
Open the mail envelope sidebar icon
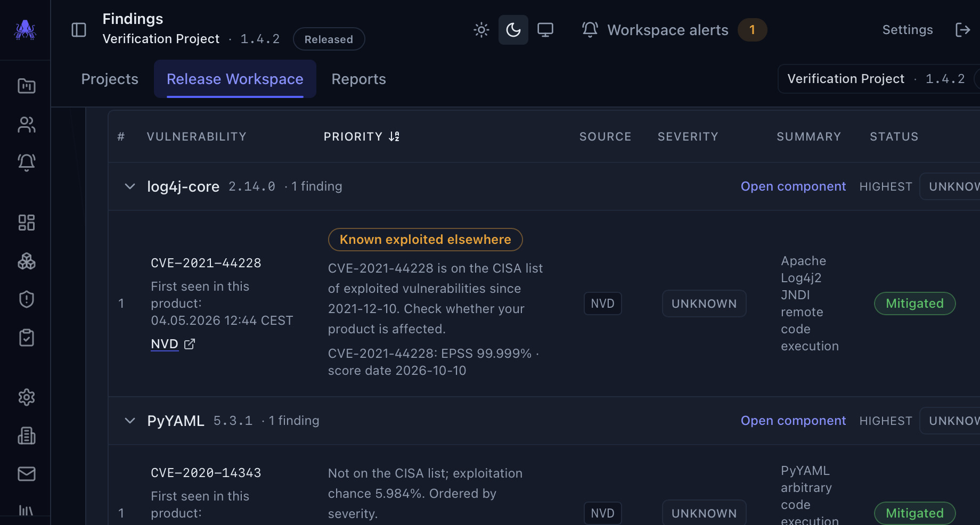tap(27, 474)
